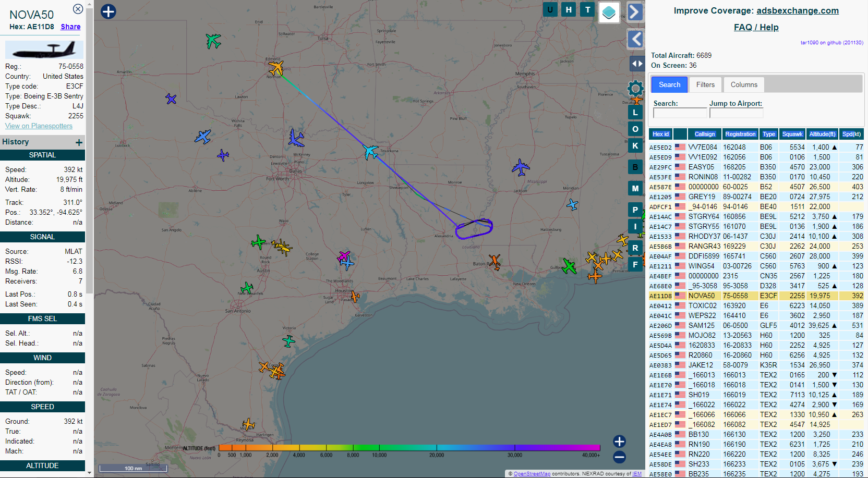Select the green aircraft northwest of Tulsa

click(x=213, y=40)
